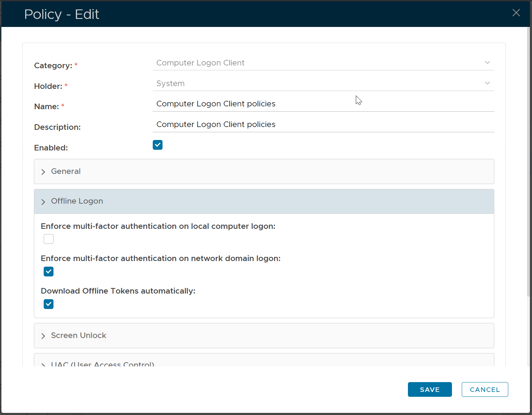Expand the General section chevron

43,172
